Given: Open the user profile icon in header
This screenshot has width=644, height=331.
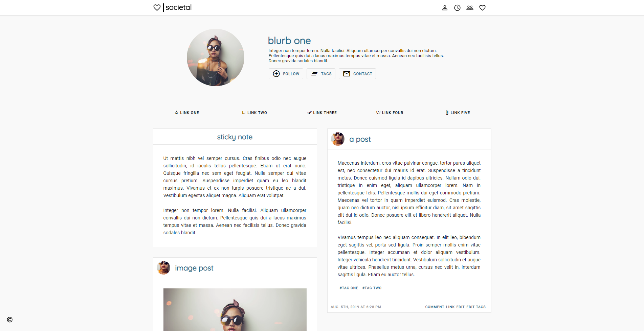Looking at the screenshot, I should 445,8.
